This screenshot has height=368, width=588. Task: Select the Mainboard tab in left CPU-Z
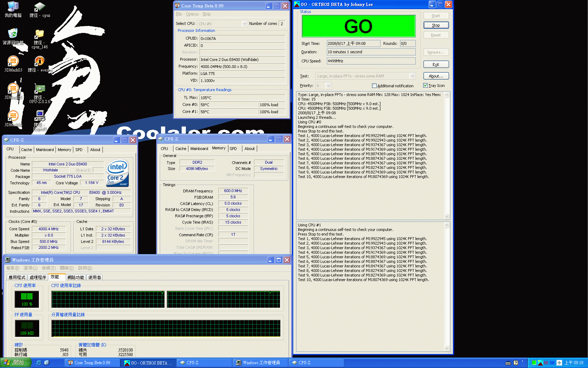tap(45, 150)
